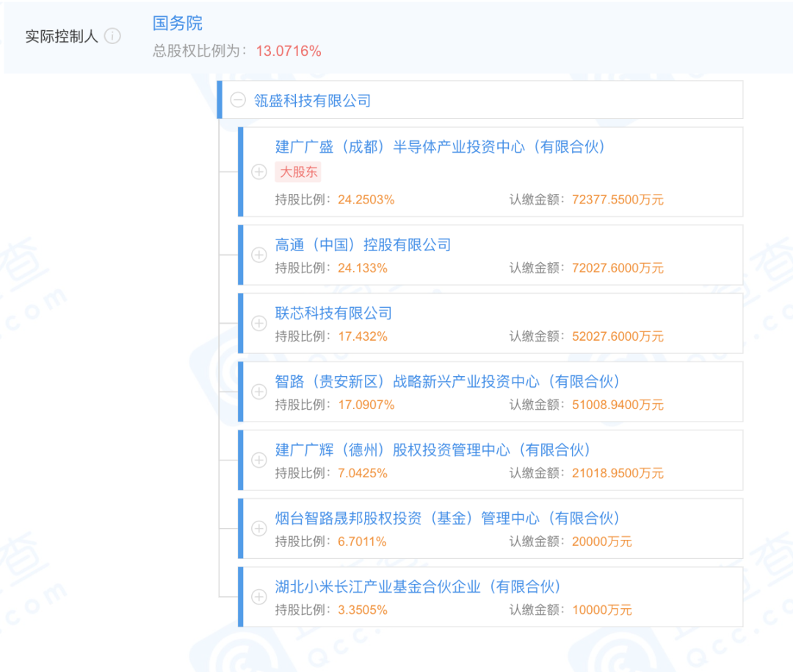Open the 国务院 controller link
Screen dimensions: 793x672
pos(178,23)
